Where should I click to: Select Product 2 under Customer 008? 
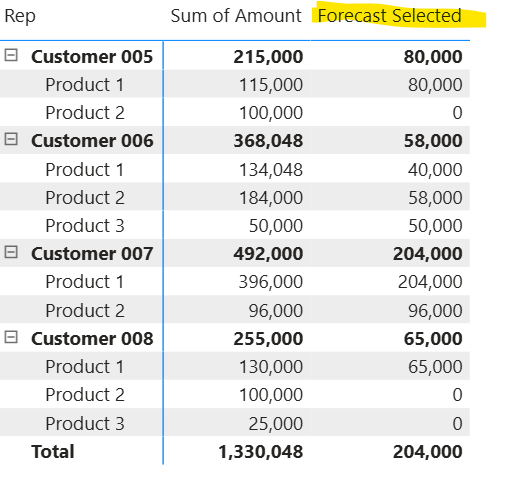[85, 394]
